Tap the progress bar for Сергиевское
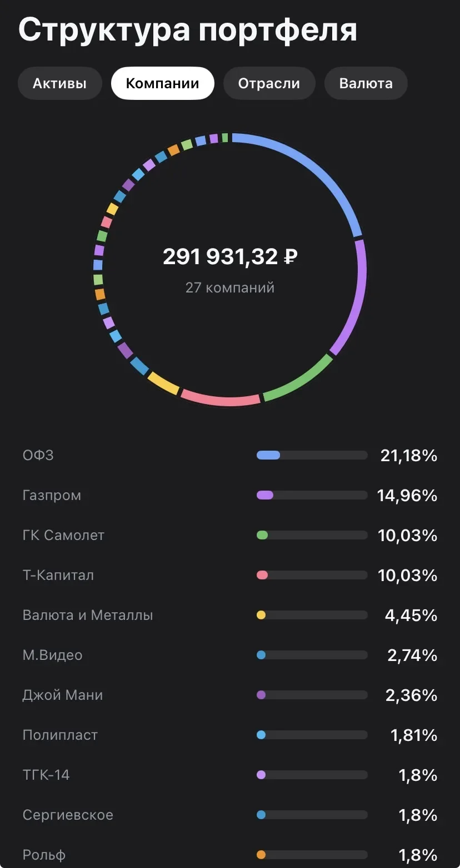This screenshot has width=460, height=868. [x=312, y=815]
